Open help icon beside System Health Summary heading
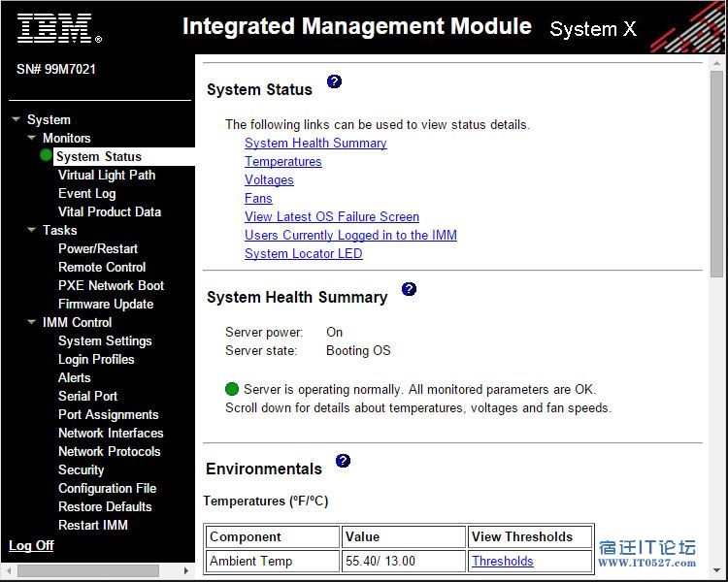Screen dimensions: 728x582 coord(409,289)
